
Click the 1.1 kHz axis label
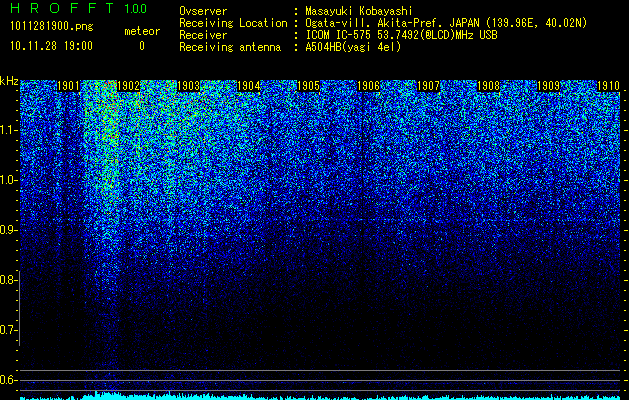tap(8, 130)
